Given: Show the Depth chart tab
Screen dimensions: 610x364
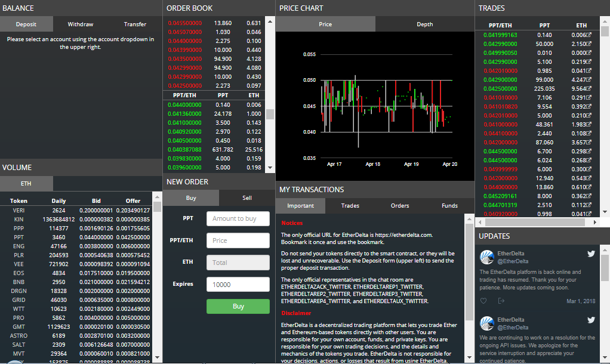Looking at the screenshot, I should 425,24.
